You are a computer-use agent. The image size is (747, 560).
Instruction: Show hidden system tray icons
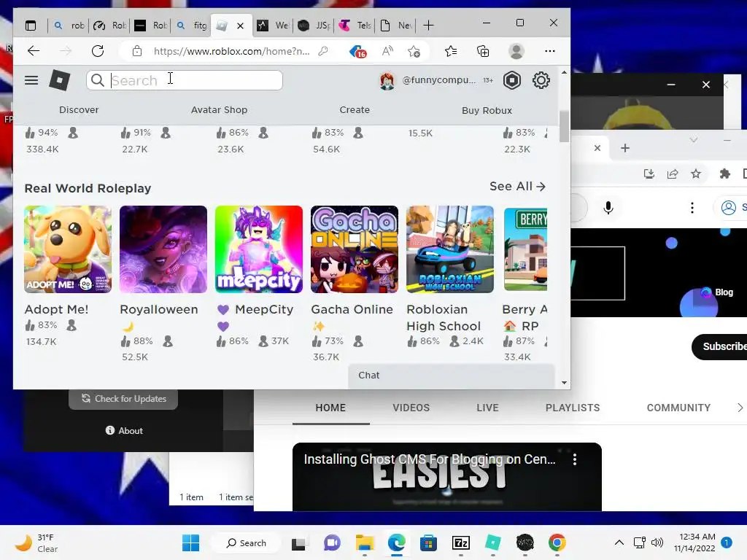click(x=619, y=542)
